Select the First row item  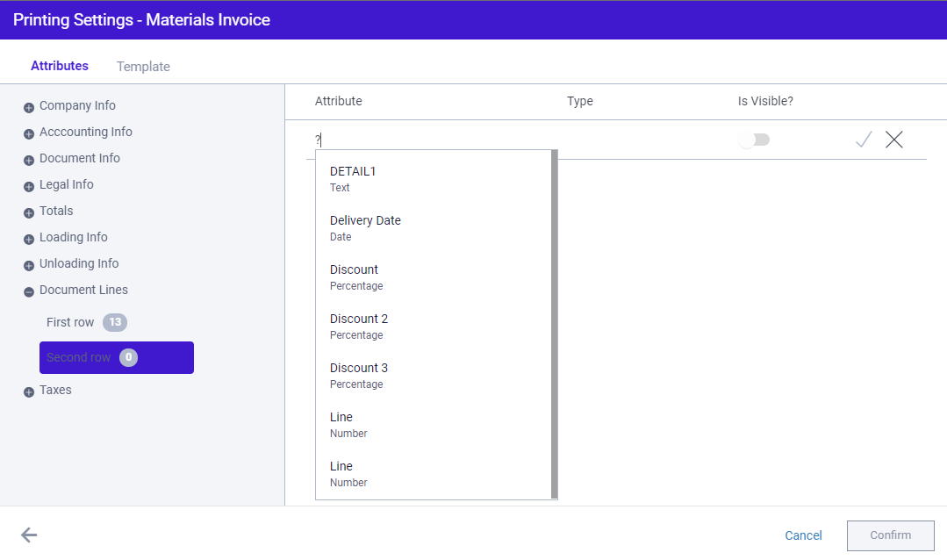[86, 322]
